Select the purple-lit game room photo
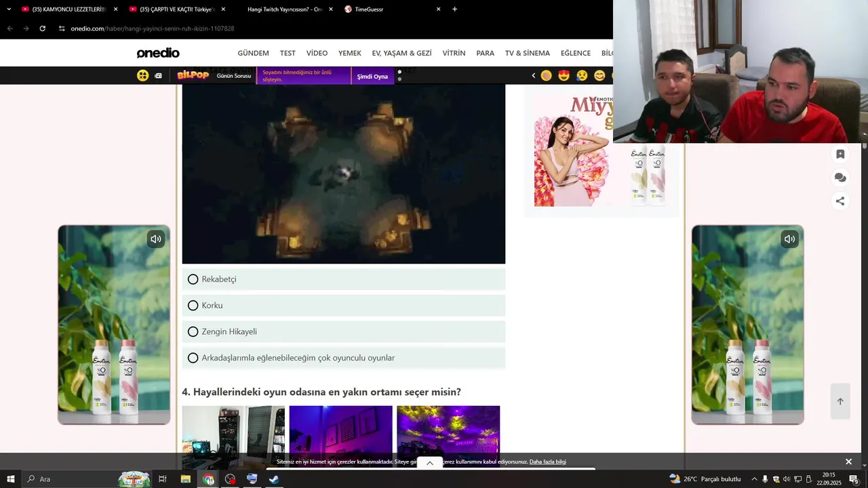 (x=340, y=436)
